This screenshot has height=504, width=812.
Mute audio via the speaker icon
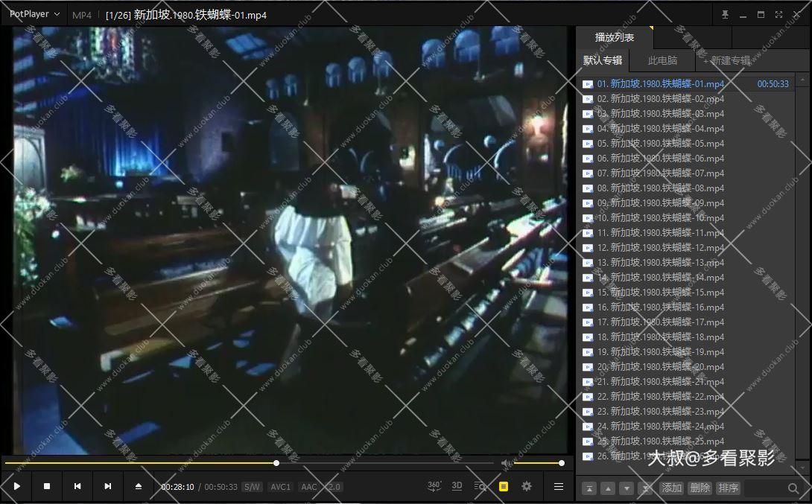tap(506, 463)
